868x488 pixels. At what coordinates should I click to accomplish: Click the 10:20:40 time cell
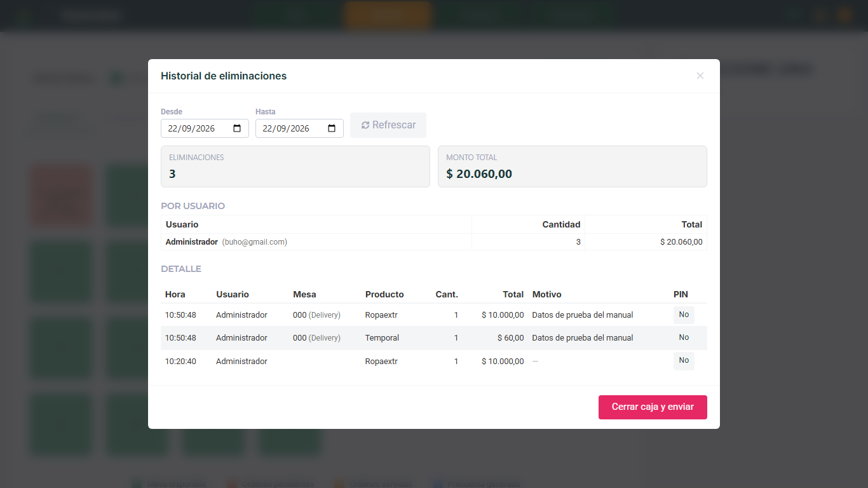tap(180, 362)
